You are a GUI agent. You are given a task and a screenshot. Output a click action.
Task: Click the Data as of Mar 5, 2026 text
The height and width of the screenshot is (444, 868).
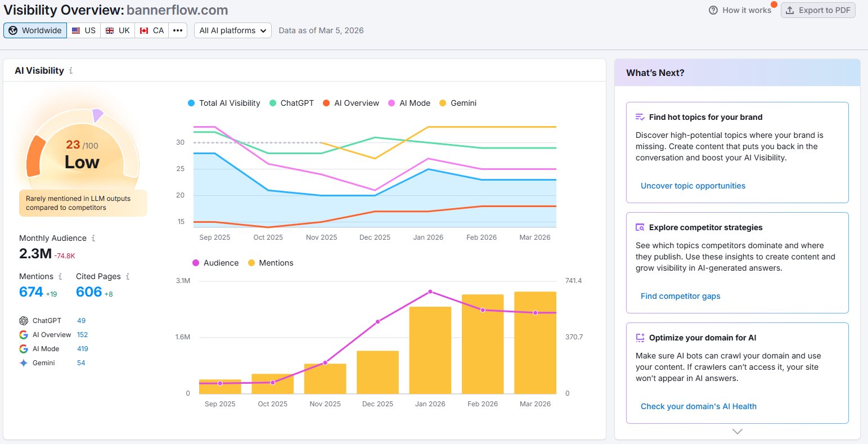(x=321, y=30)
